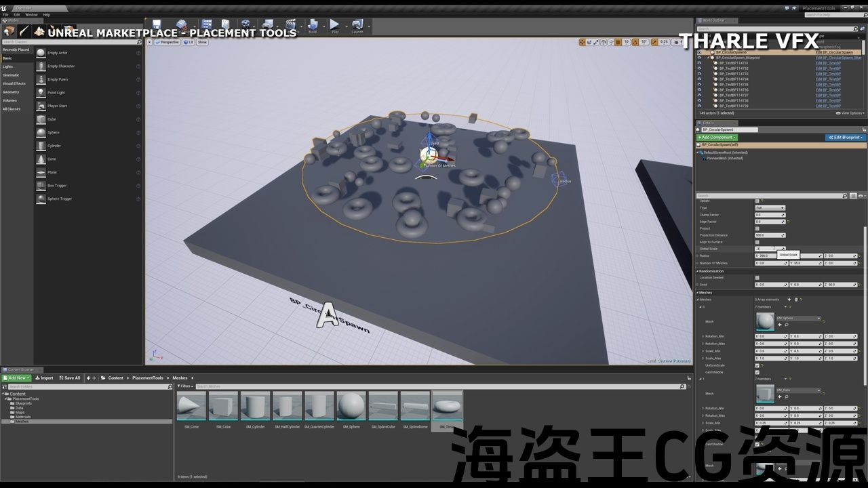Enable the Location Seeded checkbox
Screen dimensions: 868x488
[757, 277]
